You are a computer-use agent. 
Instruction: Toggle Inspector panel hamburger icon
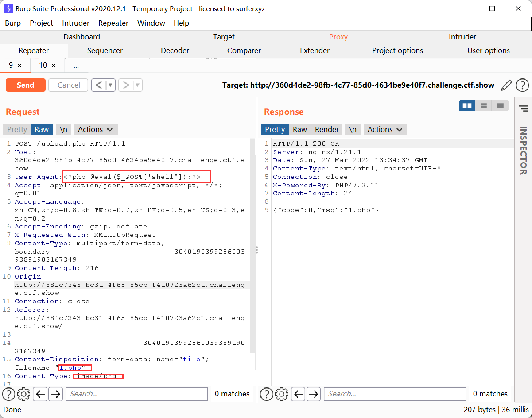[524, 108]
